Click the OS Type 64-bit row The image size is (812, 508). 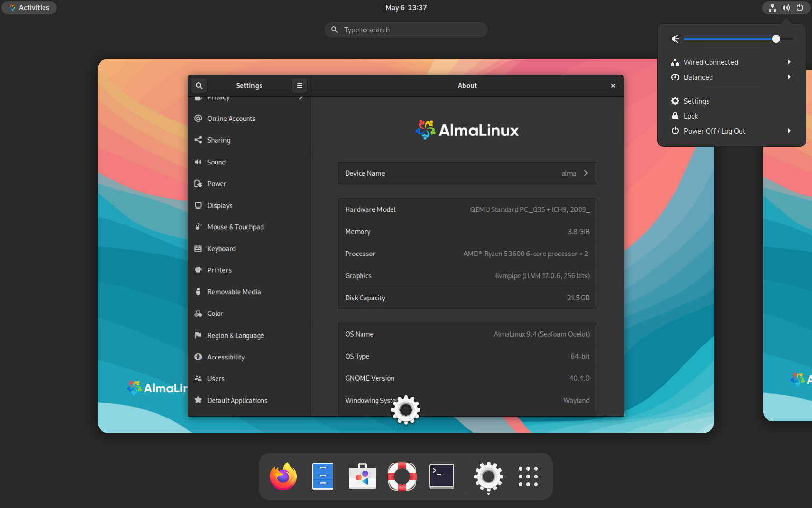(467, 356)
